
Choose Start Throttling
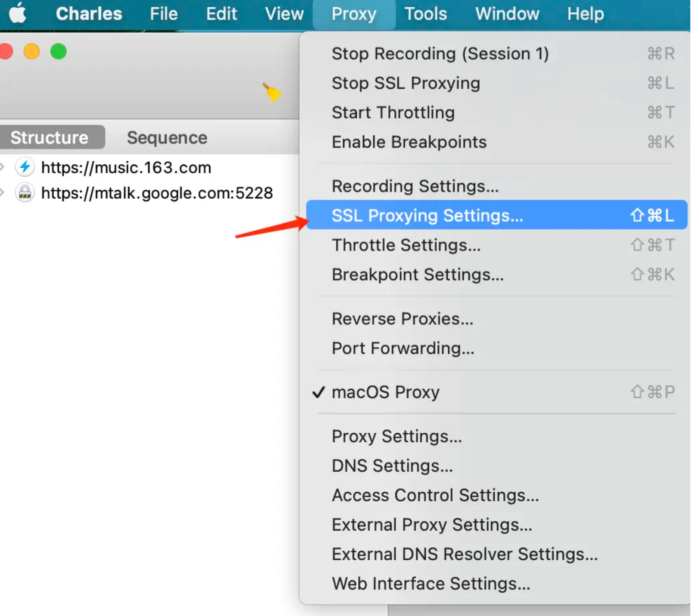pos(497,112)
